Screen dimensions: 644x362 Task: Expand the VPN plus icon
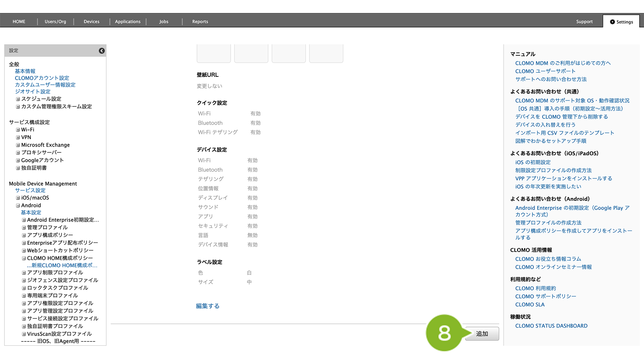(x=18, y=138)
